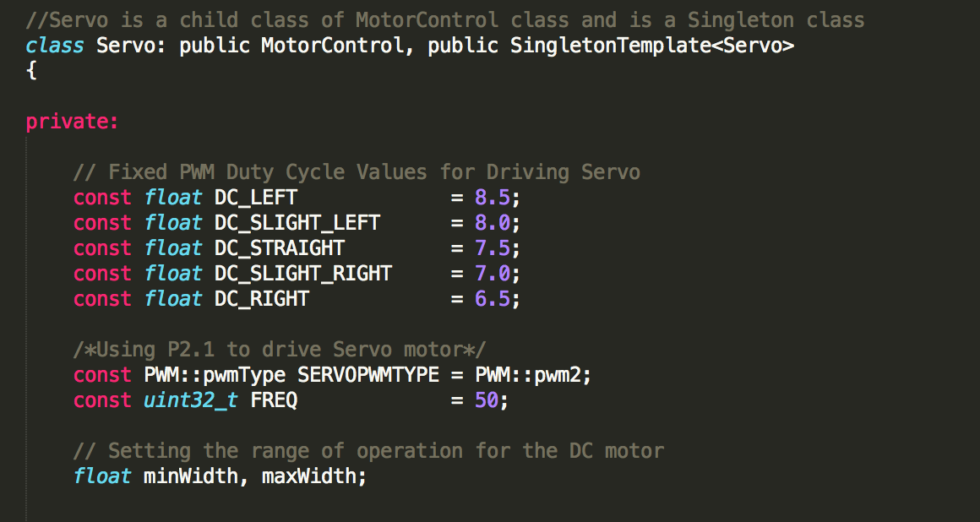
Task: Place cursor on MotorControl base class name
Action: (x=333, y=46)
